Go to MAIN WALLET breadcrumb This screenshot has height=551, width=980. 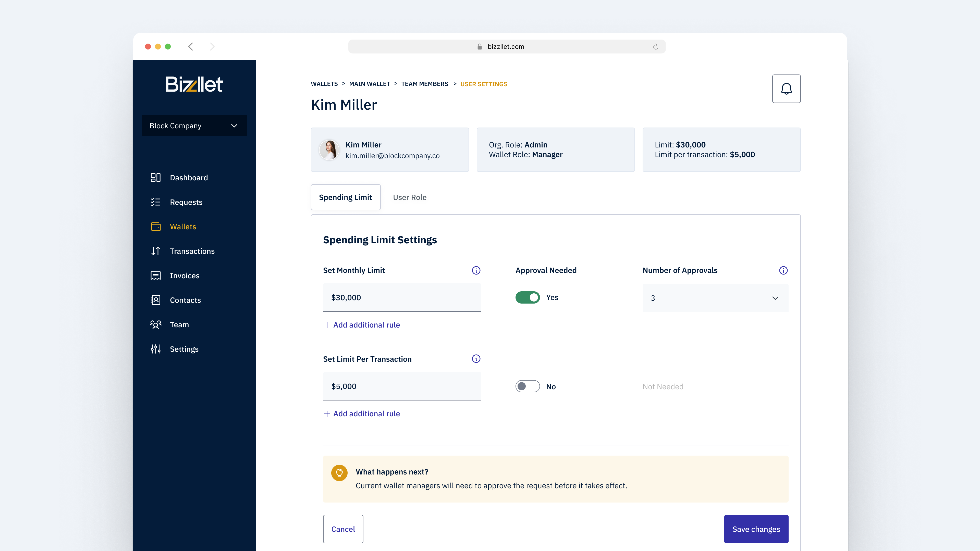coord(369,84)
